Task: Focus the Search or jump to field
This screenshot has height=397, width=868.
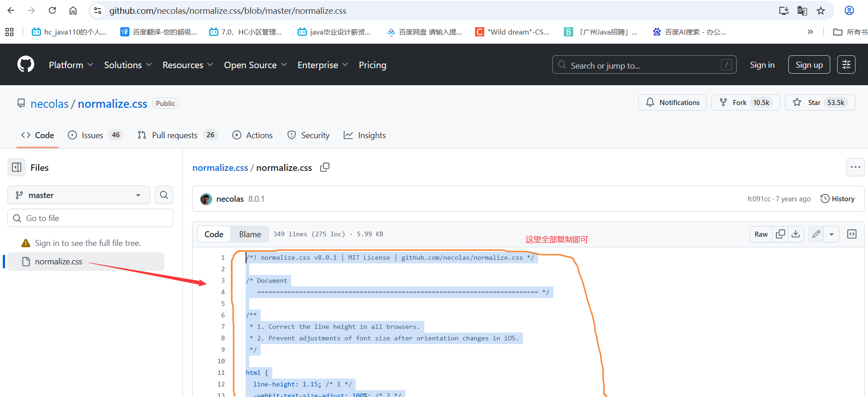Action: [644, 64]
